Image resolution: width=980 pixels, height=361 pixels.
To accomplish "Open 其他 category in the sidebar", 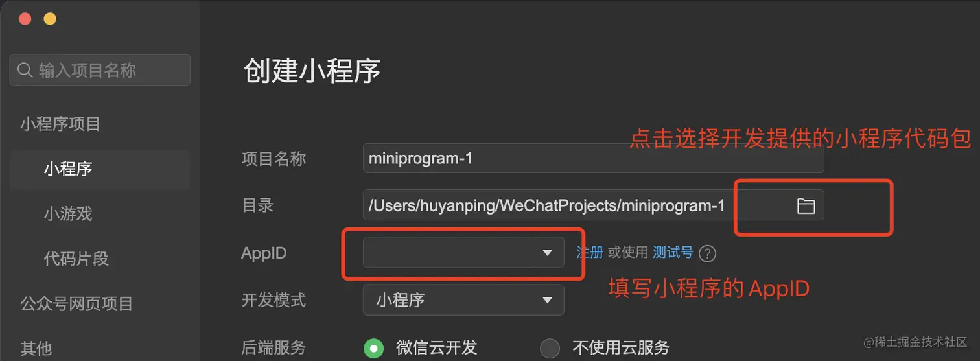I will (x=36, y=349).
